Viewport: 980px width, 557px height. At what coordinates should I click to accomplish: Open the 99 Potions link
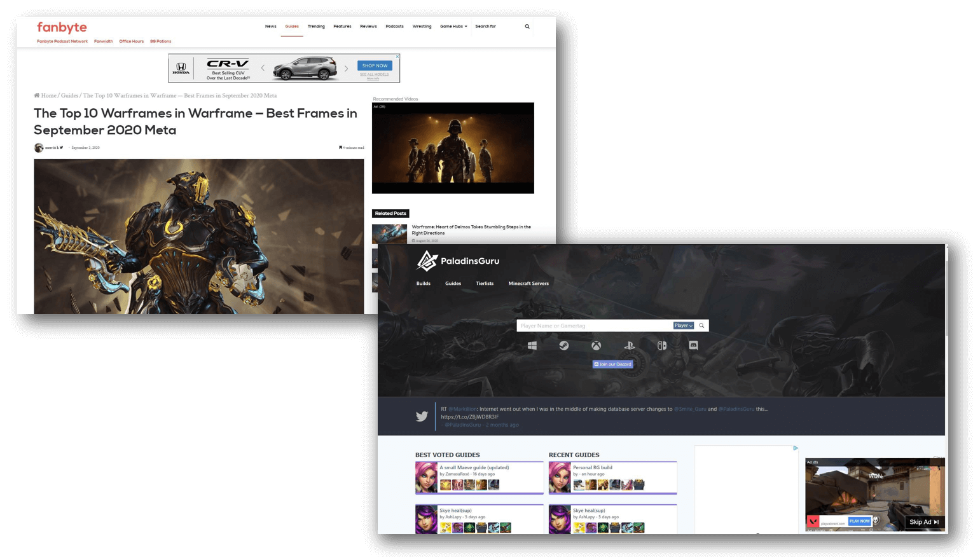point(160,41)
